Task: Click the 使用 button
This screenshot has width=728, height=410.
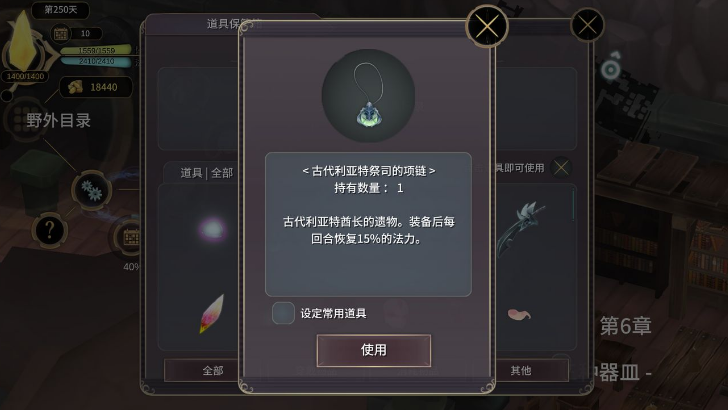Action: 374,350
